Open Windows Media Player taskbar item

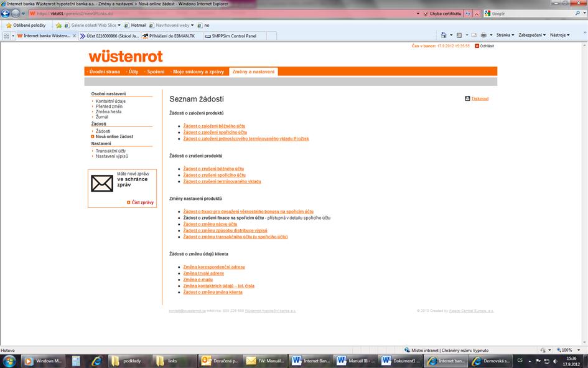tap(43, 361)
